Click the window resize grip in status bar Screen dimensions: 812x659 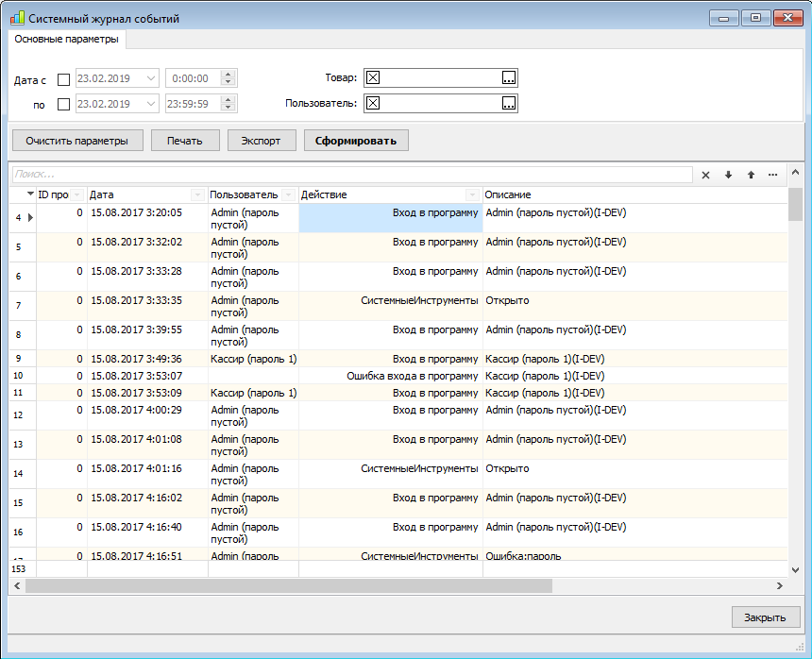[x=799, y=647]
